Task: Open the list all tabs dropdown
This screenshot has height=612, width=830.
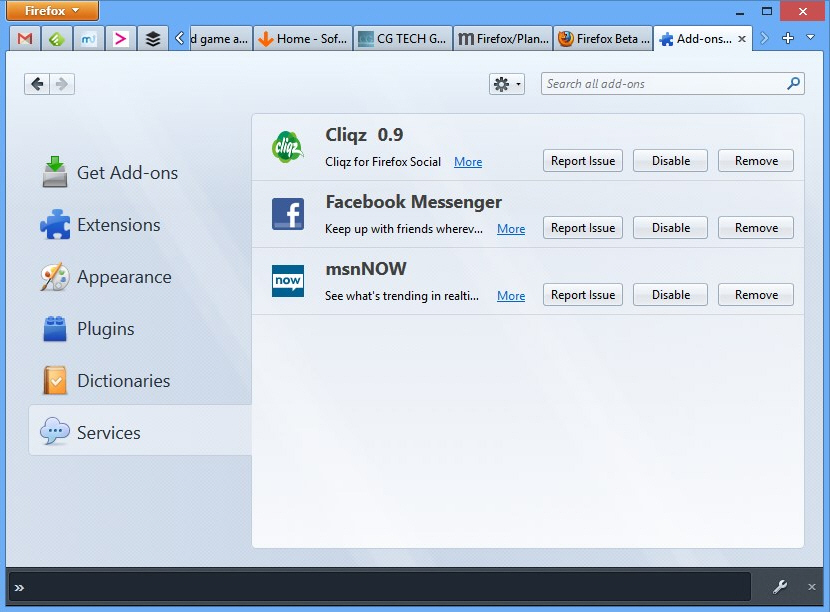Action: (x=810, y=38)
